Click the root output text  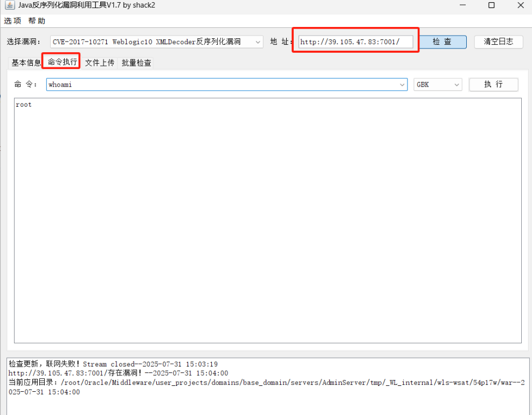23,105
